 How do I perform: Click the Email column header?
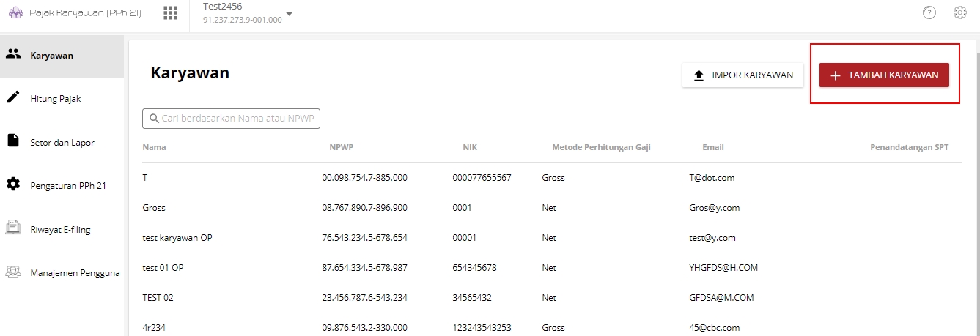point(712,147)
